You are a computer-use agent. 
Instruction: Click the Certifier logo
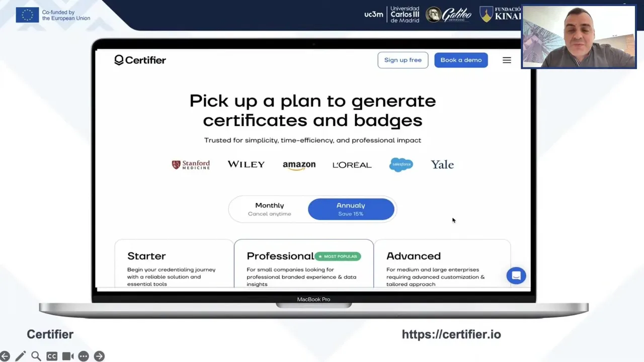(x=140, y=60)
